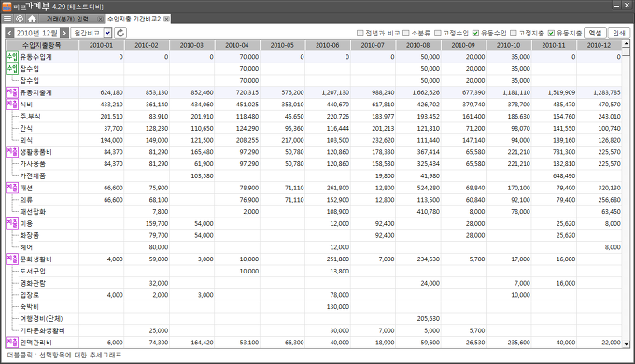Go to previous month with left arrow
Viewport: 635px width, 364px height.
click(x=9, y=33)
